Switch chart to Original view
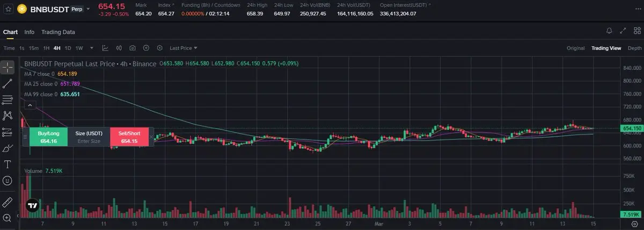Image resolution: width=644 pixels, height=230 pixels. coord(575,48)
